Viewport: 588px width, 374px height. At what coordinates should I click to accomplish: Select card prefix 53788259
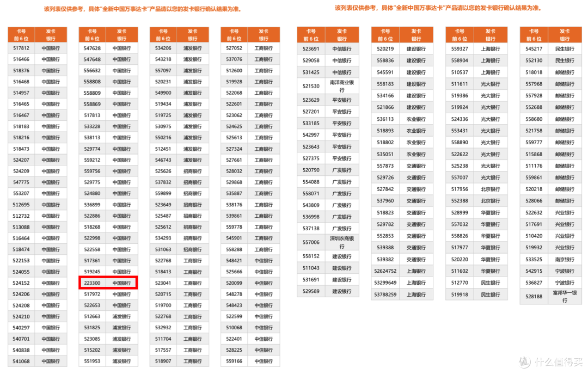(385, 295)
